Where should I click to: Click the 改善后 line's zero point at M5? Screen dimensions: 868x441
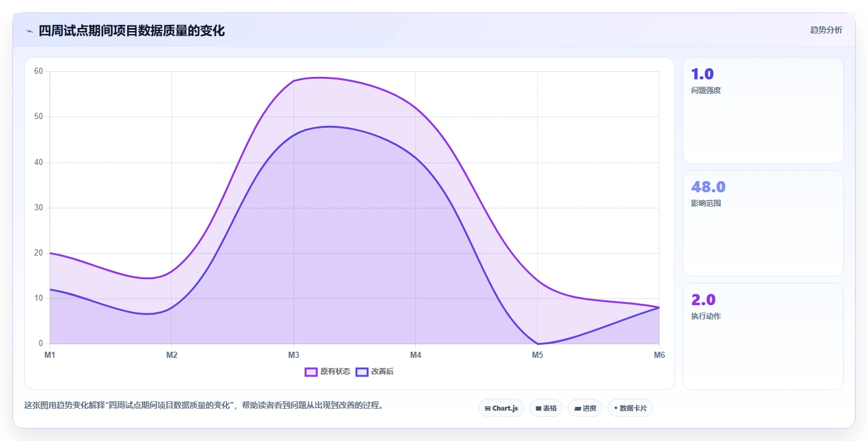(x=537, y=344)
